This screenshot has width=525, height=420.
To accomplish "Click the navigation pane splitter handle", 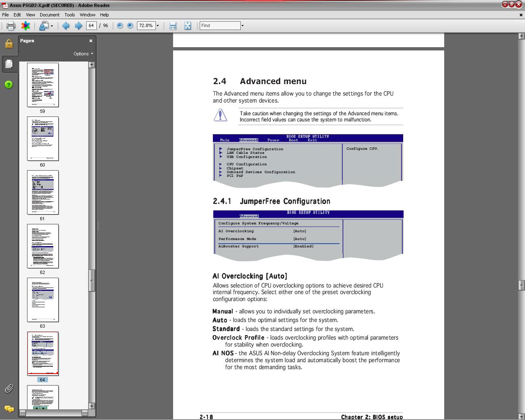I will (98, 226).
